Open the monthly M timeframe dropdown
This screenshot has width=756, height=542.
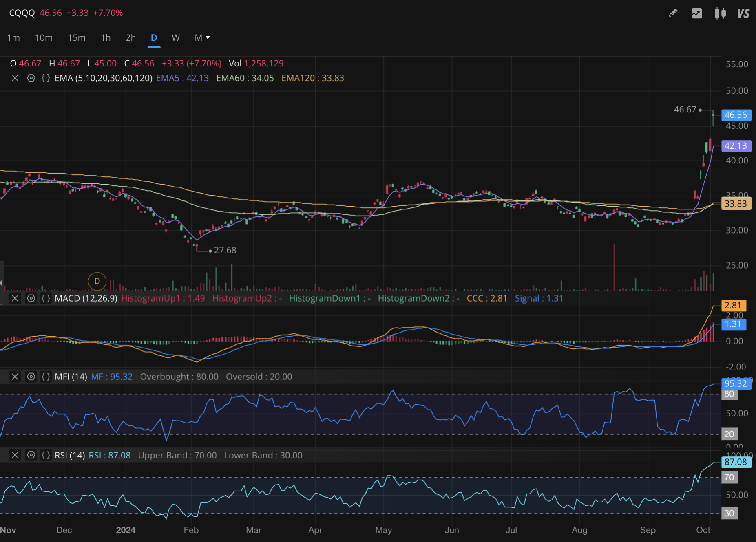point(202,37)
